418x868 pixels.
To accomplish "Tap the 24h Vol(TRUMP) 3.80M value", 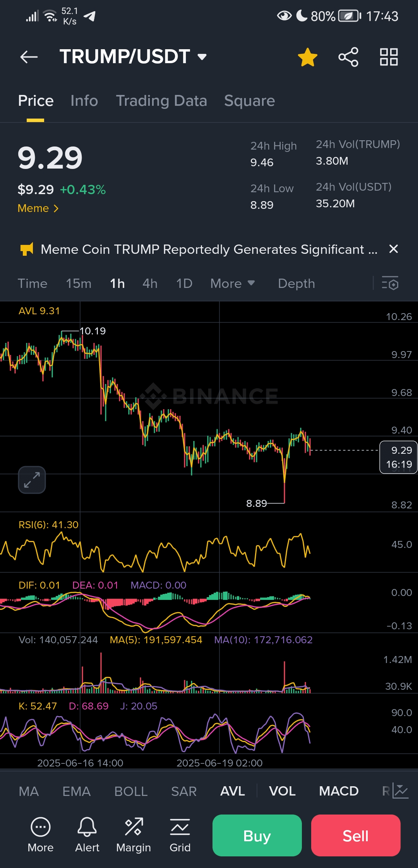I will coord(332,161).
